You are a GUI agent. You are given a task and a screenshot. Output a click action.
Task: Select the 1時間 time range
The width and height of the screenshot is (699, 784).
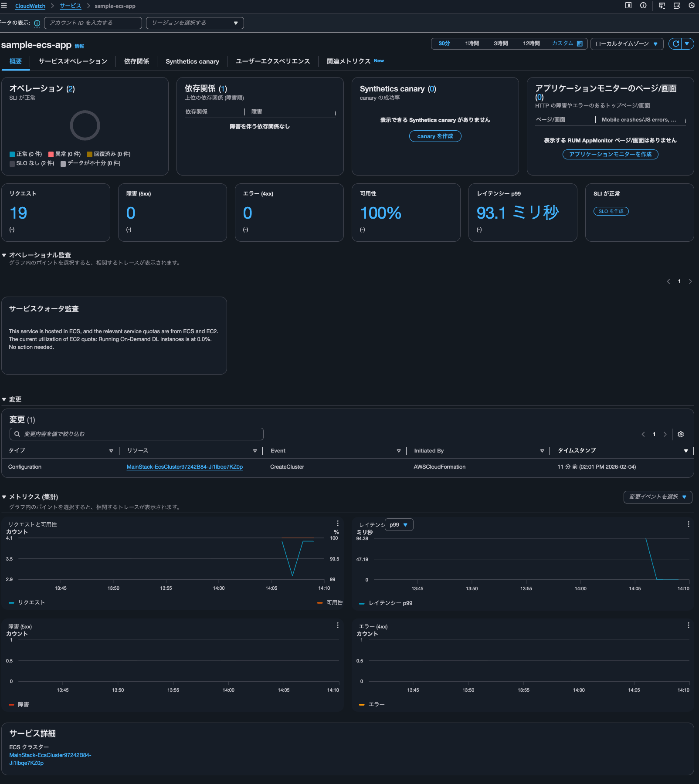(473, 44)
